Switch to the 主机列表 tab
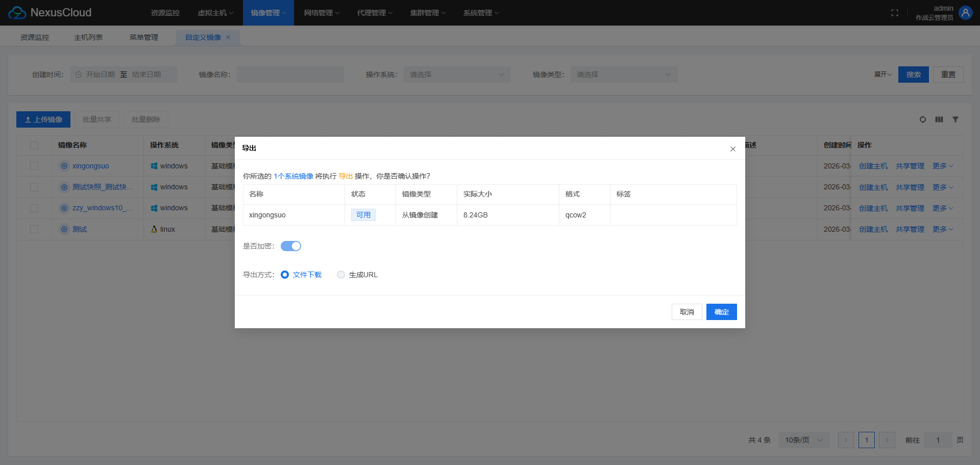Screen dimensions: 980x465 [x=88, y=37]
